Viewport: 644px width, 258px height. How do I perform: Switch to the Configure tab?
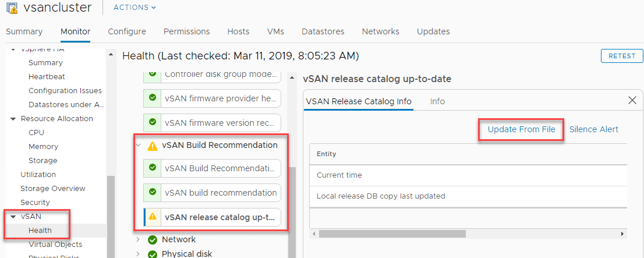[127, 31]
